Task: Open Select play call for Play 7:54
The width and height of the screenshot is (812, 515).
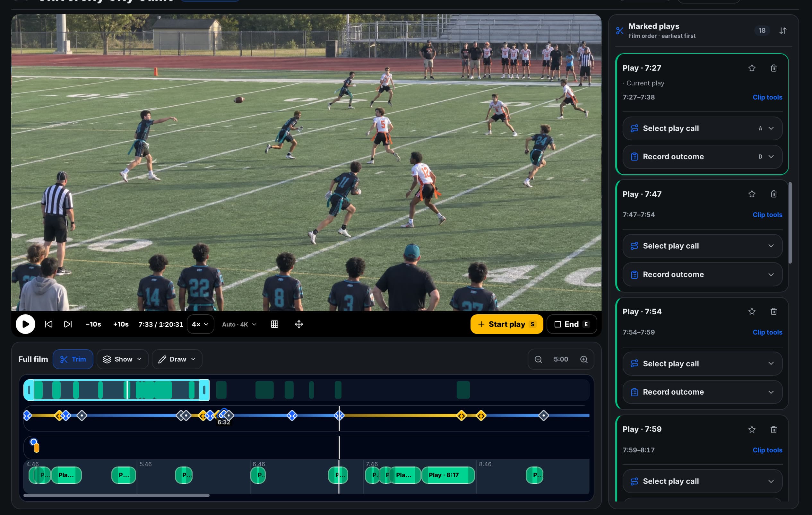Action: [703, 363]
